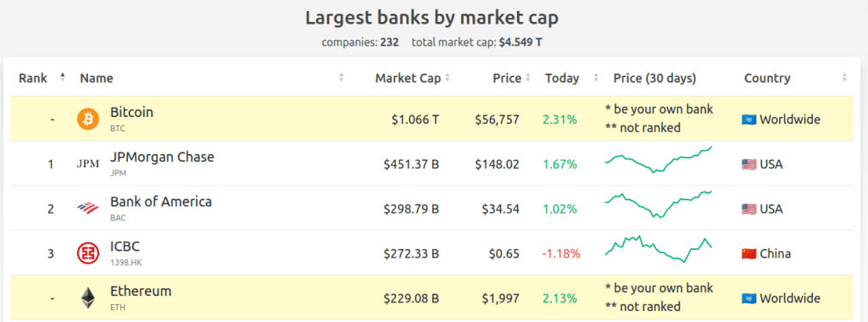Image resolution: width=868 pixels, height=322 pixels.
Task: View JPMorgan Chase 30-day price chart
Action: coord(659,160)
